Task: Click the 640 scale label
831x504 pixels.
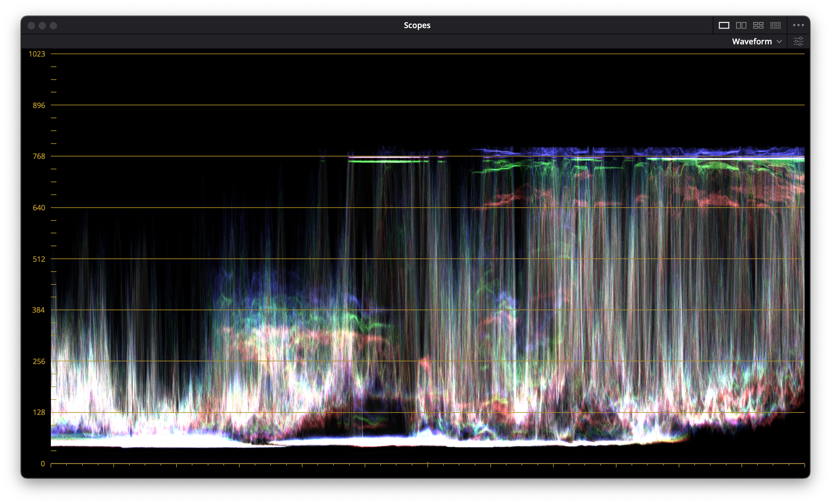Action: 39,208
